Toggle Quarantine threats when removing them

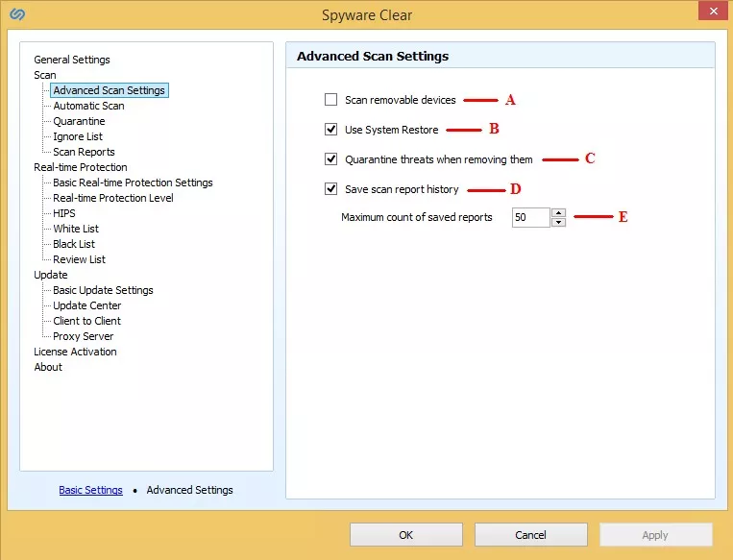[331, 159]
